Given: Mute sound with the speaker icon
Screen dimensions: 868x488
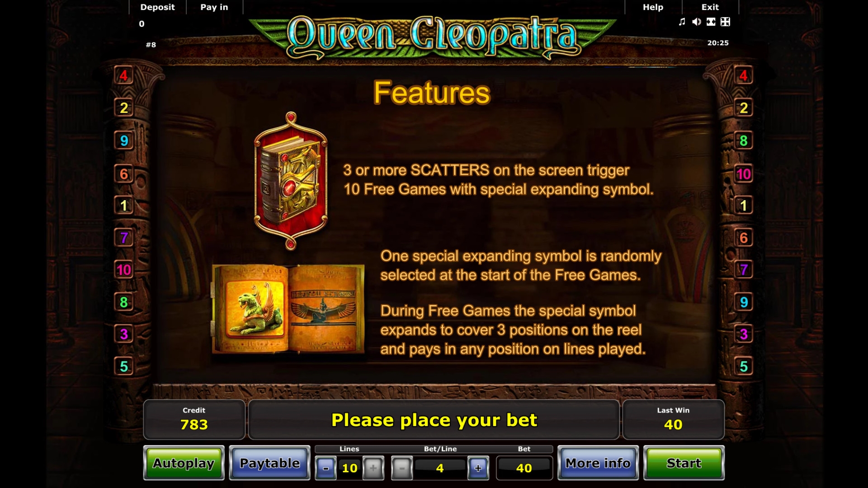Looking at the screenshot, I should pyautogui.click(x=697, y=22).
